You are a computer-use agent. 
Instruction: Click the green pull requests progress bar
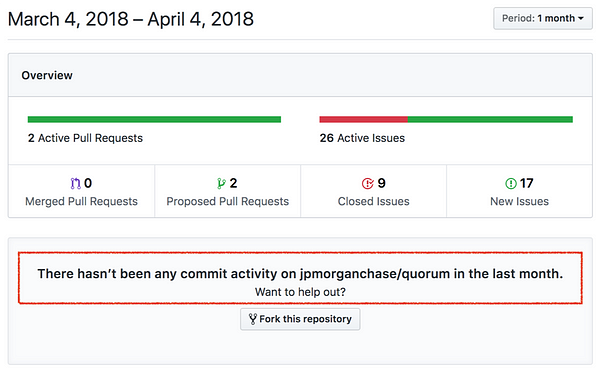pos(154,119)
